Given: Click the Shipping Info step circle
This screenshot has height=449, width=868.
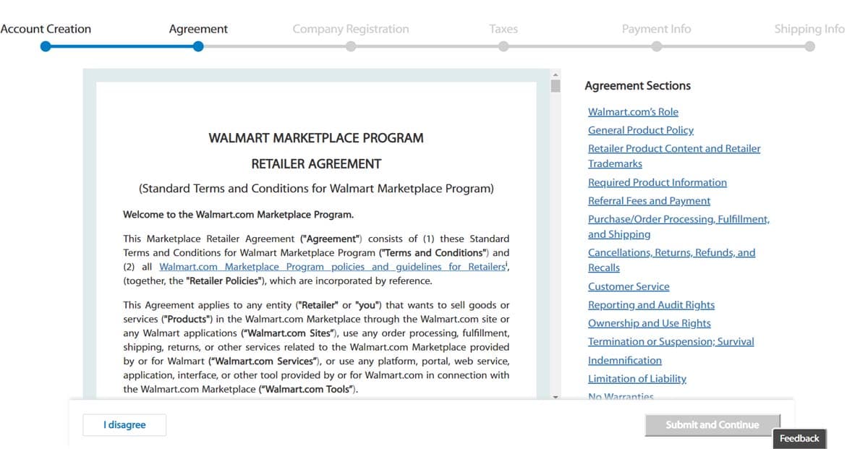Looking at the screenshot, I should [x=809, y=46].
